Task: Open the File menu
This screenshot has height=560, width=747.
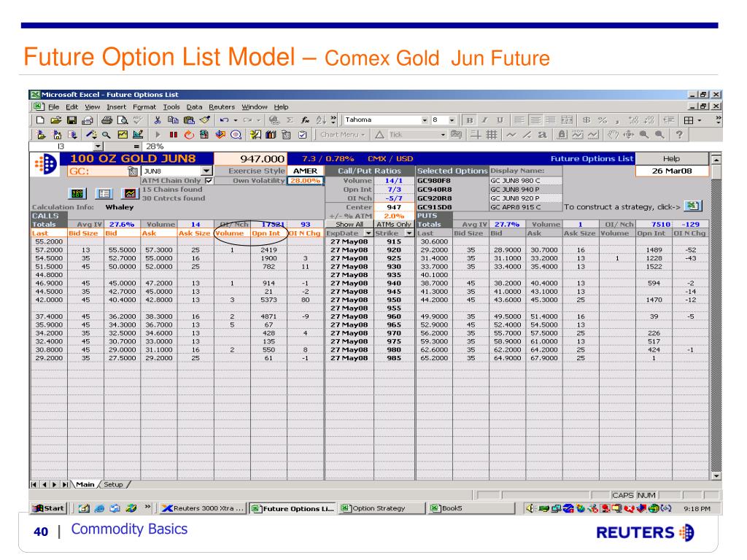Action: (54, 107)
